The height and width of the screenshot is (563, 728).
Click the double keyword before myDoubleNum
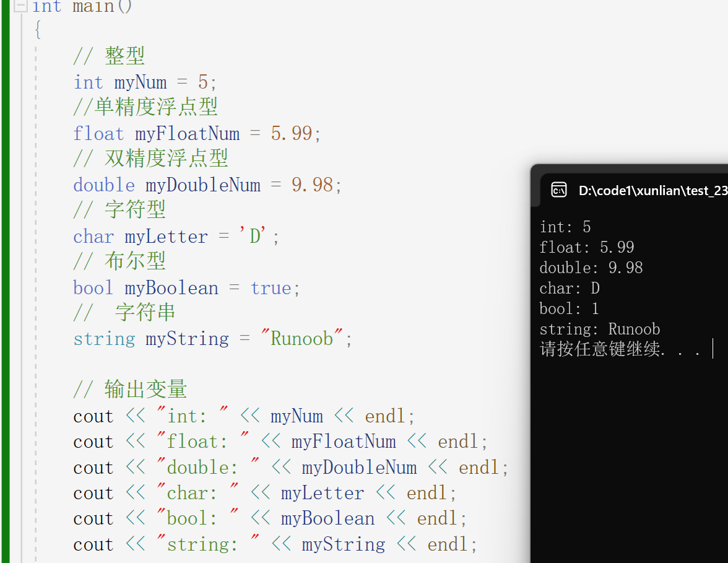(103, 184)
